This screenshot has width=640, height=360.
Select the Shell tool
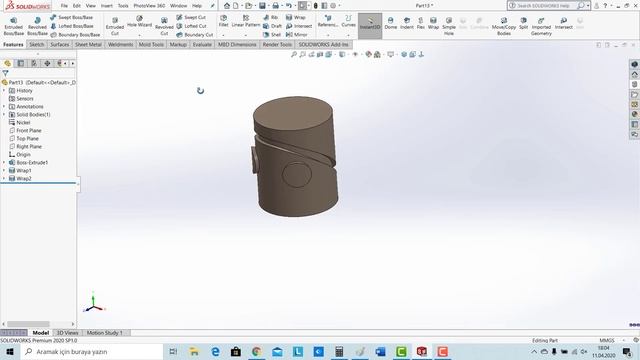272,35
